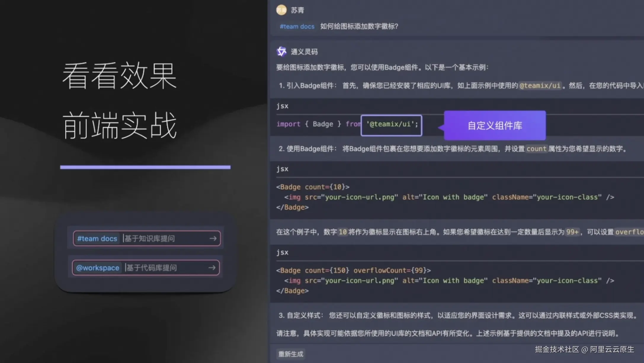
Task: Click the 苏青 user avatar
Action: [x=281, y=10]
